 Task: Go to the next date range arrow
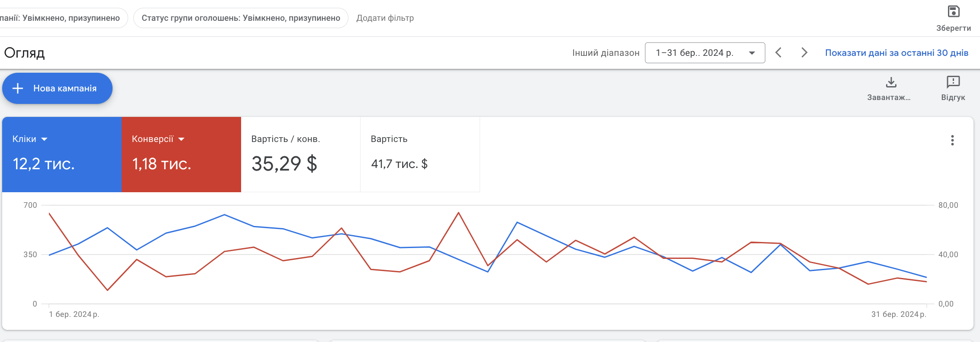804,53
